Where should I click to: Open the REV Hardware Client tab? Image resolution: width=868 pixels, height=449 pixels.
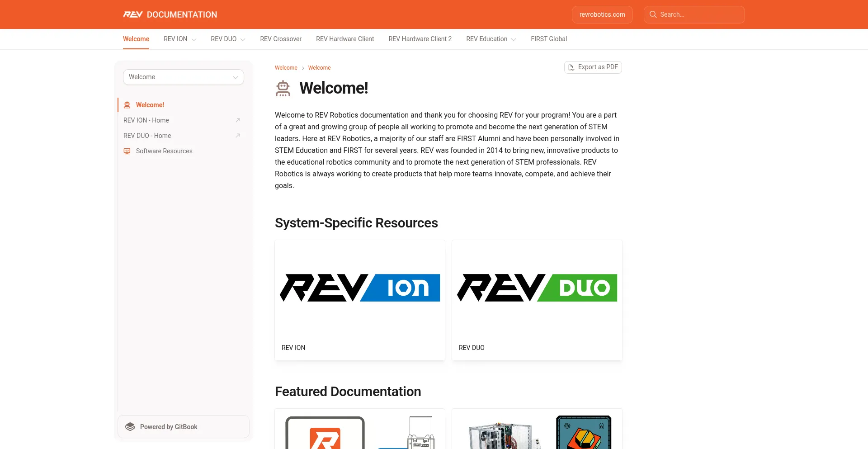point(345,39)
